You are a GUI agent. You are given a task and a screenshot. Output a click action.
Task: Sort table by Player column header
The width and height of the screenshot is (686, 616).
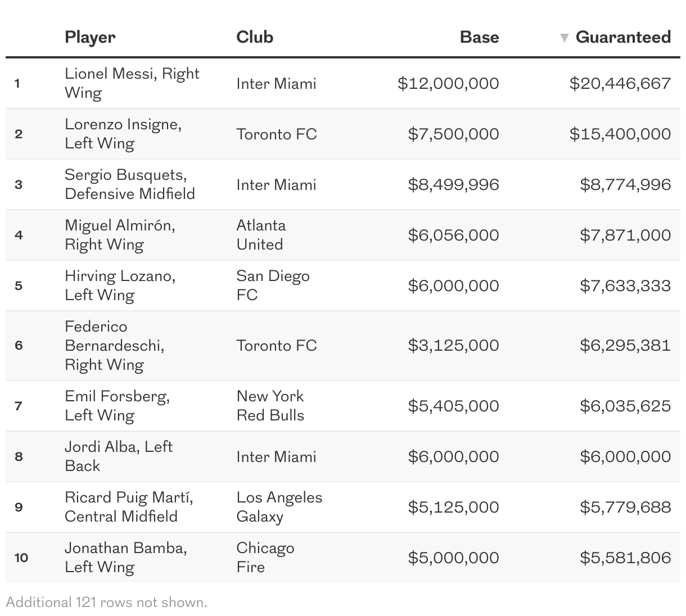[90, 37]
